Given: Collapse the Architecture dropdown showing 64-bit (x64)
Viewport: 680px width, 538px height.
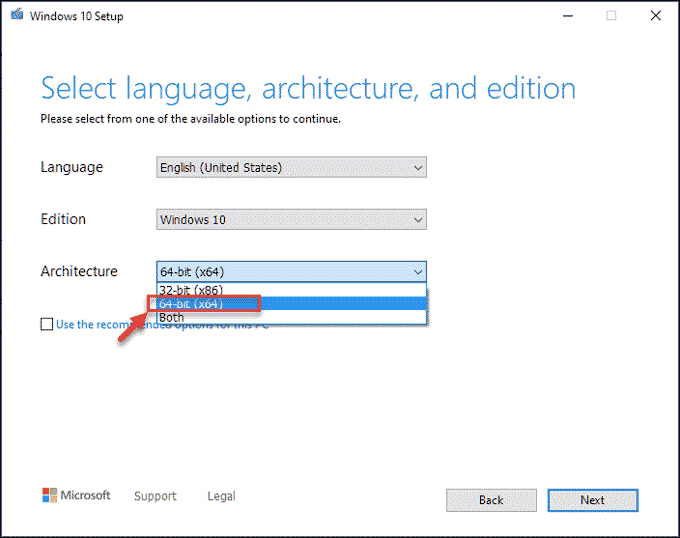Looking at the screenshot, I should (x=291, y=272).
